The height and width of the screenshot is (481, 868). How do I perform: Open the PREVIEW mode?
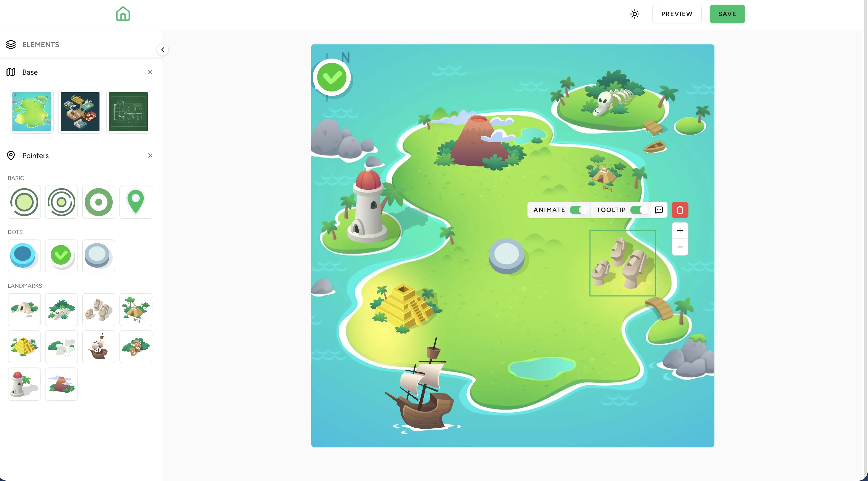pyautogui.click(x=677, y=14)
